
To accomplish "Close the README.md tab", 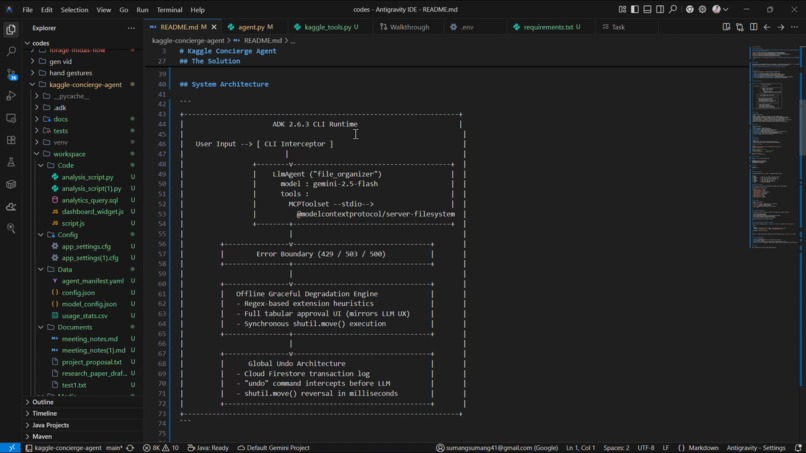I will point(214,27).
